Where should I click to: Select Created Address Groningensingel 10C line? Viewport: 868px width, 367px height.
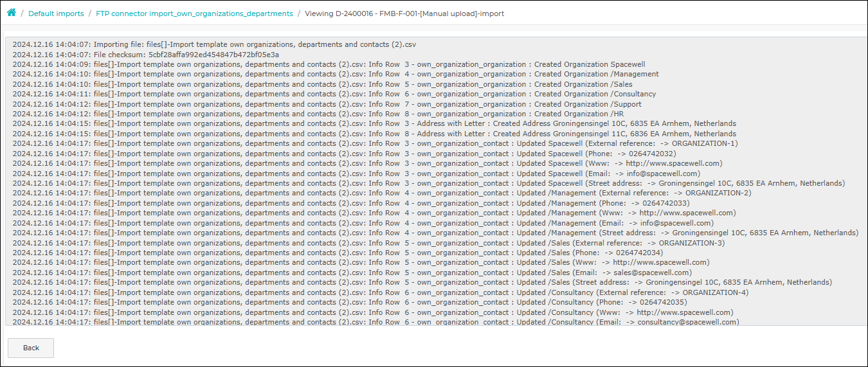point(374,124)
